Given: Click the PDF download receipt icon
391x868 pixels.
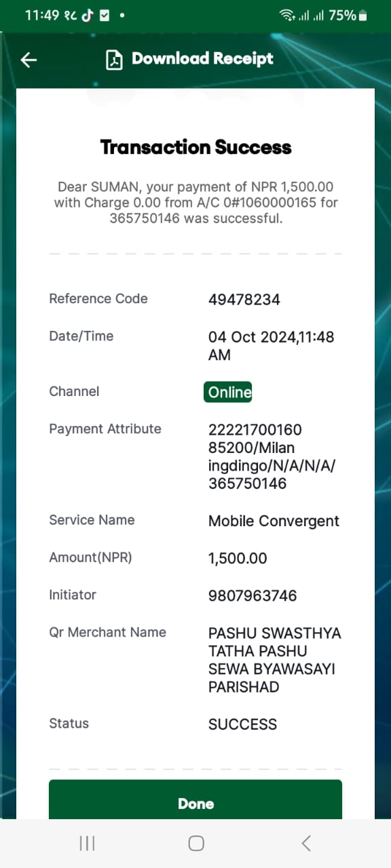Looking at the screenshot, I should point(114,60).
